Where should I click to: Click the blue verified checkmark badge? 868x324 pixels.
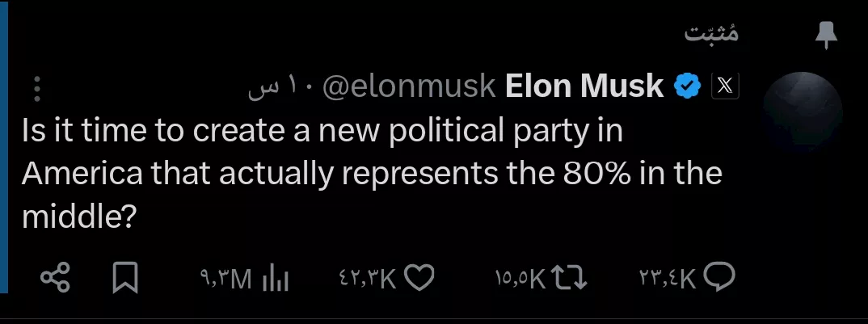(688, 86)
